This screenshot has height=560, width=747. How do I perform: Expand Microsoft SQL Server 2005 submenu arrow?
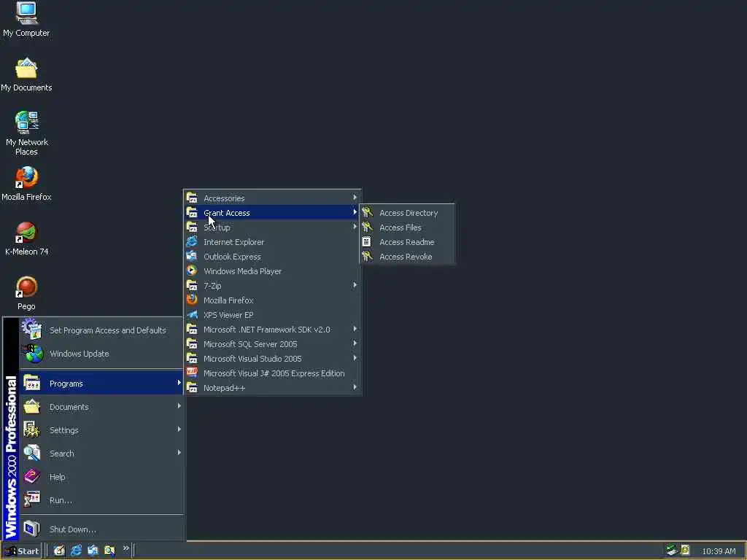(355, 343)
